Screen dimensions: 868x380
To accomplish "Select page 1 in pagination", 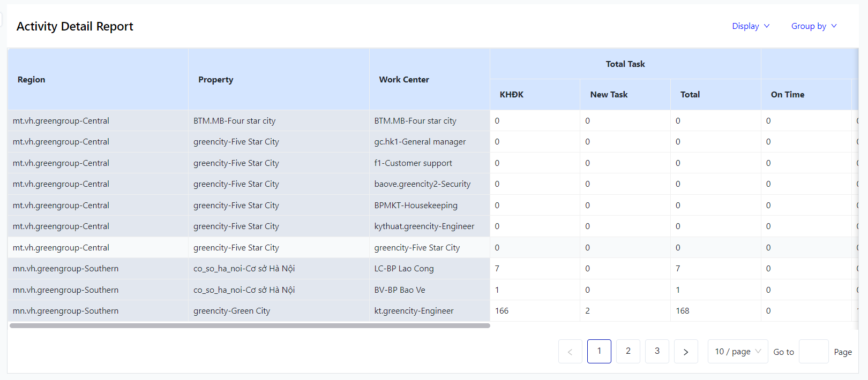I will pyautogui.click(x=599, y=351).
